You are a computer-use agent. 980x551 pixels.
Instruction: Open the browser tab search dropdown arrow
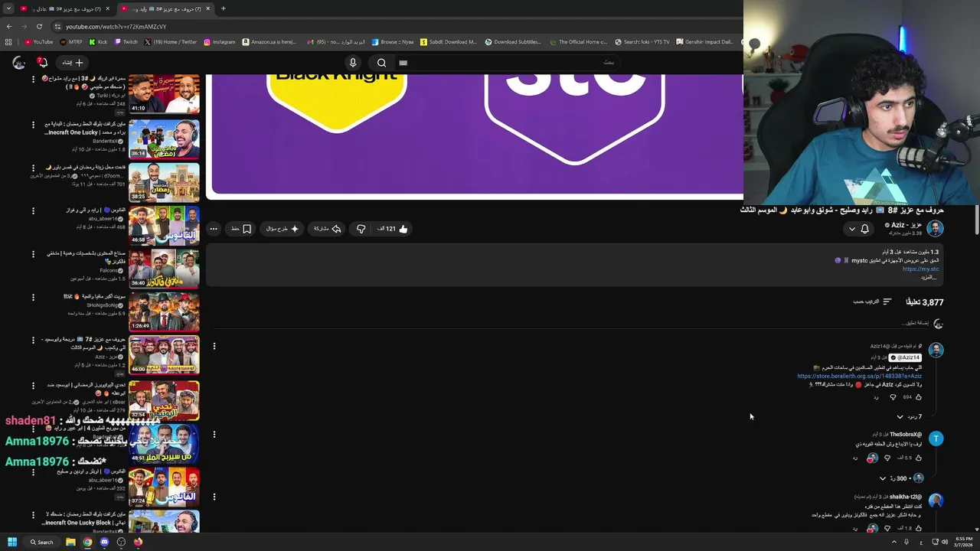8,8
